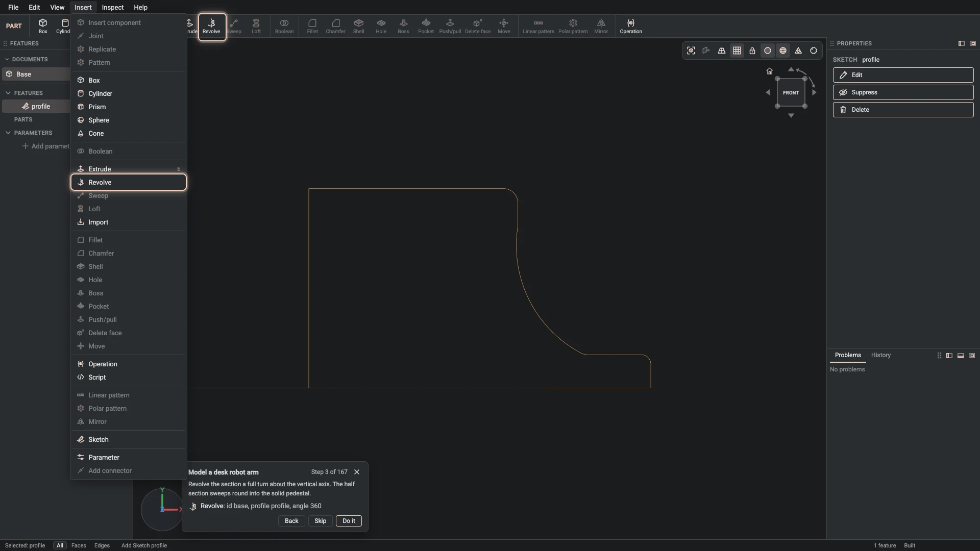Click the Delete face toolbar icon

(x=478, y=26)
